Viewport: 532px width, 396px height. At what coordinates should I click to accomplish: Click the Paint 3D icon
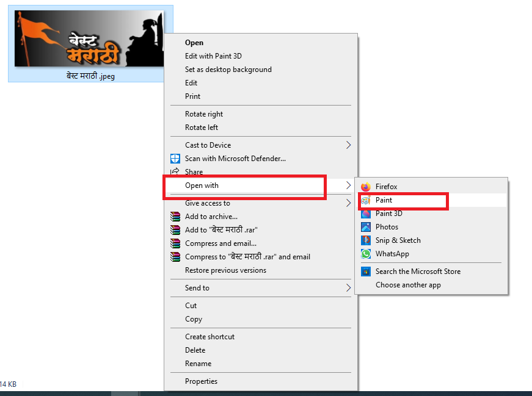pos(366,214)
